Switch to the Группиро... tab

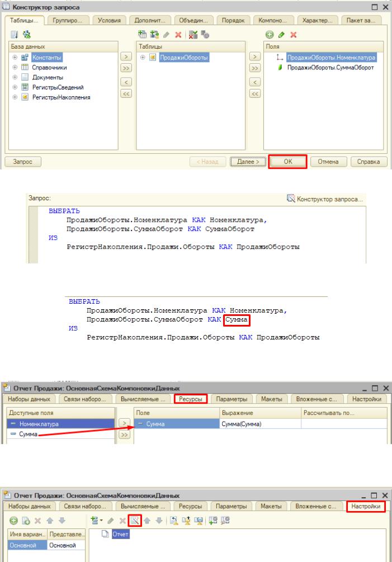click(67, 21)
